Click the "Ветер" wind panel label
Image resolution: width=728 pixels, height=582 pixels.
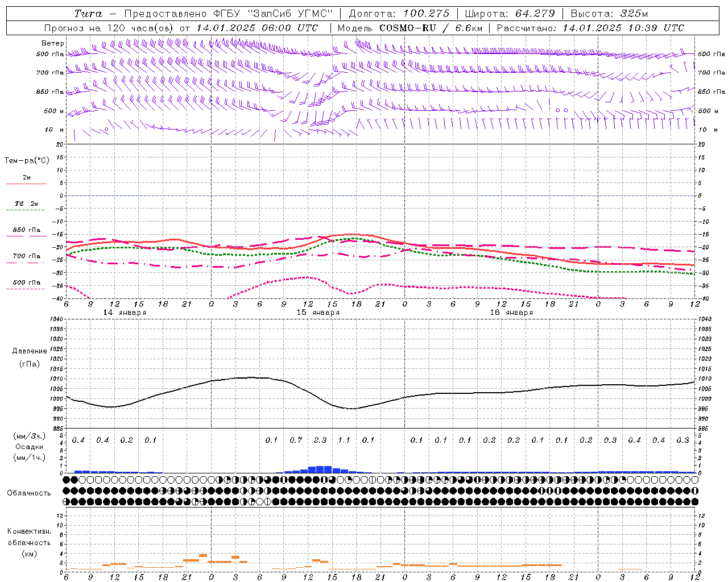(53, 43)
